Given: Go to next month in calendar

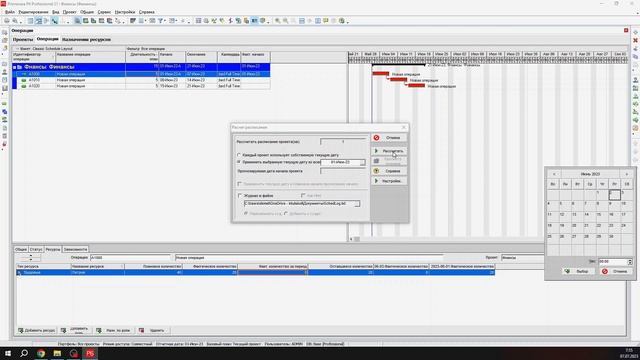Looking at the screenshot, I should (x=627, y=174).
